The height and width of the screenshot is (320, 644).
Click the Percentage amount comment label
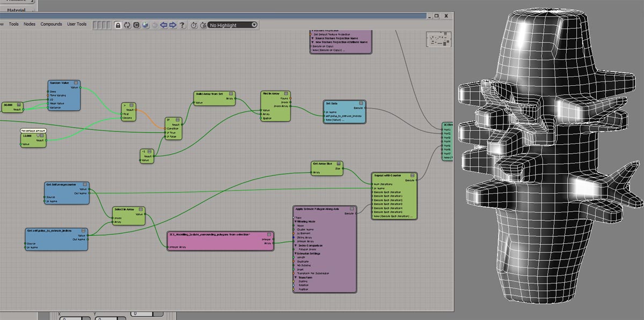tap(33, 130)
